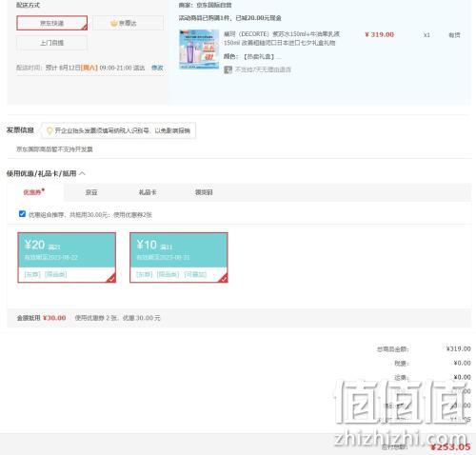Deselect the ¥10 coupon card

pyautogui.click(x=179, y=257)
